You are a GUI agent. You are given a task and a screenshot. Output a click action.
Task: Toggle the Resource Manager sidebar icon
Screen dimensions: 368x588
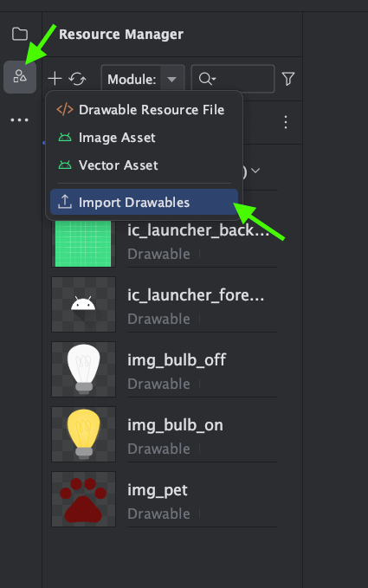click(x=20, y=76)
